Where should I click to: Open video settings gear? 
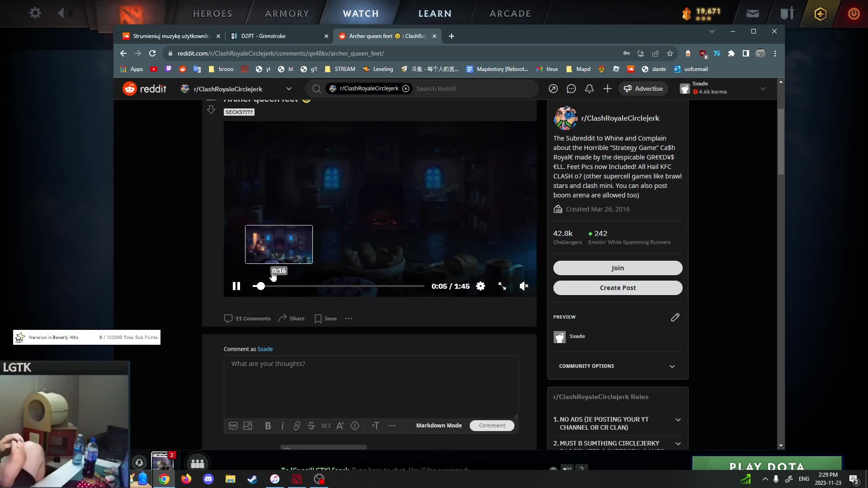[x=481, y=286]
